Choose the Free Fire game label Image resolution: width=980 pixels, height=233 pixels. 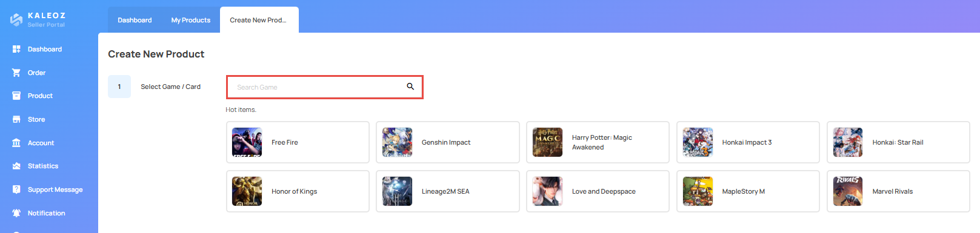[x=285, y=142]
